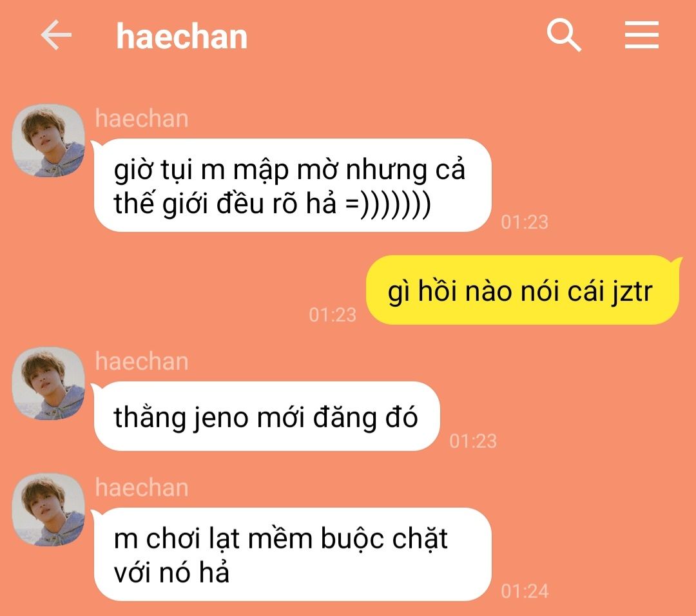Tap sender name above 'm chơi lạt mềm' message

pos(142,488)
